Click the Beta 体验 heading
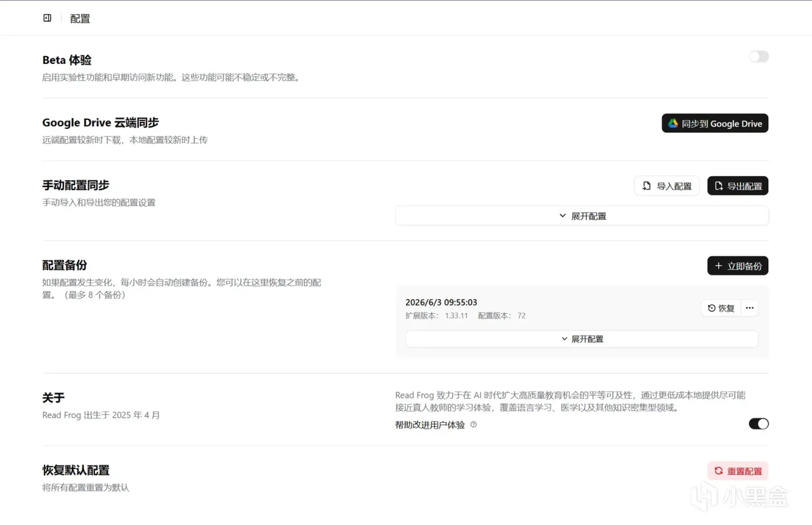Screen dimensions: 812x525 click(x=67, y=60)
